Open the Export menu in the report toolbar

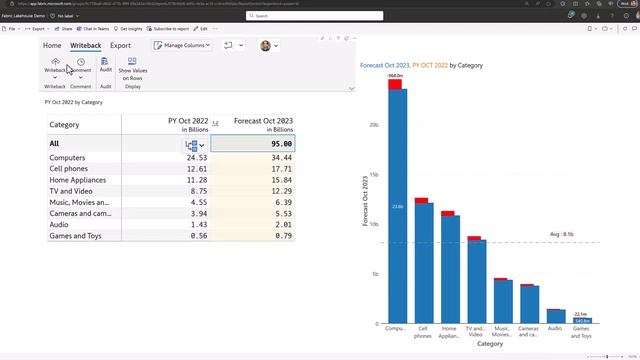coord(37,29)
